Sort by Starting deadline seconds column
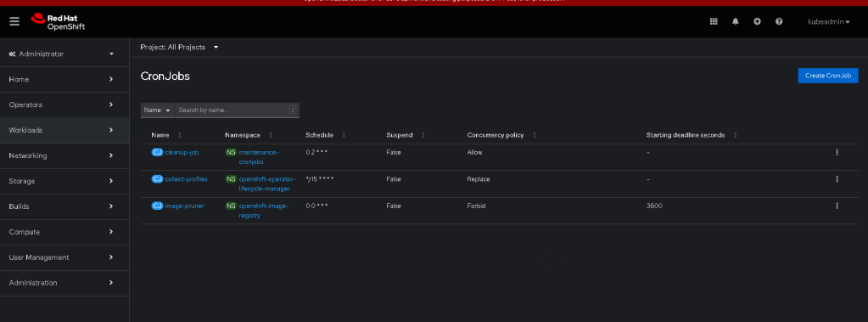Image resolution: width=868 pixels, height=322 pixels. tap(692, 135)
